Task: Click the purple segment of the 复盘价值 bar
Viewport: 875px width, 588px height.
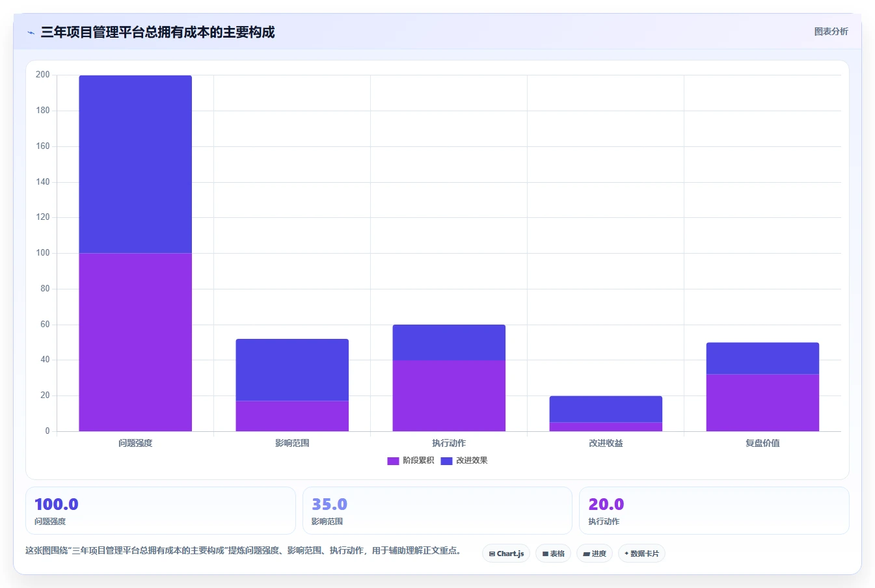Action: point(762,403)
